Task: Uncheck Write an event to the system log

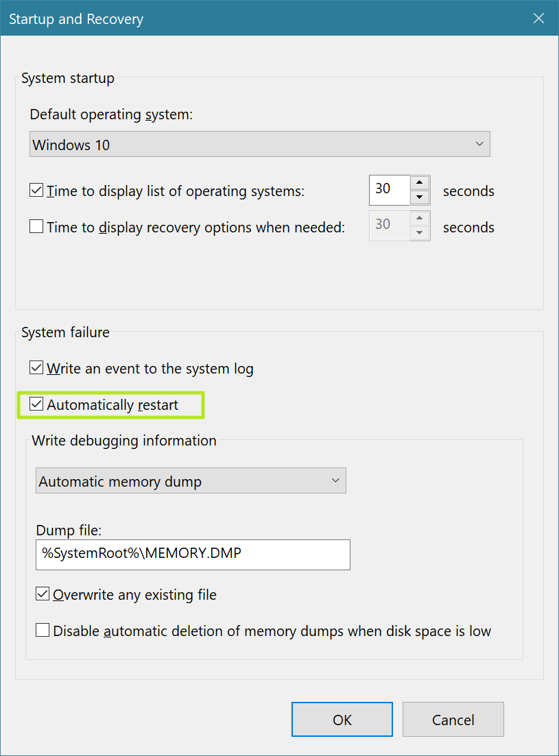Action: [36, 367]
